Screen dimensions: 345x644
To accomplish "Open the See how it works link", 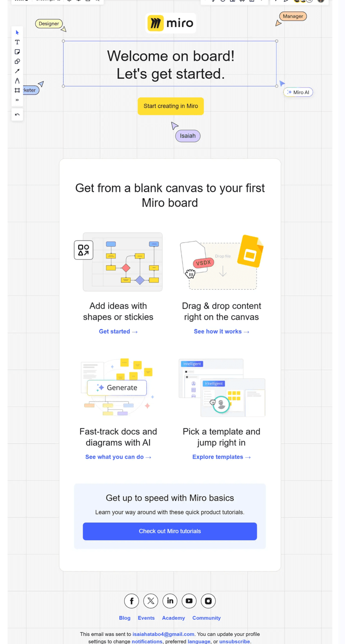I will tap(222, 331).
